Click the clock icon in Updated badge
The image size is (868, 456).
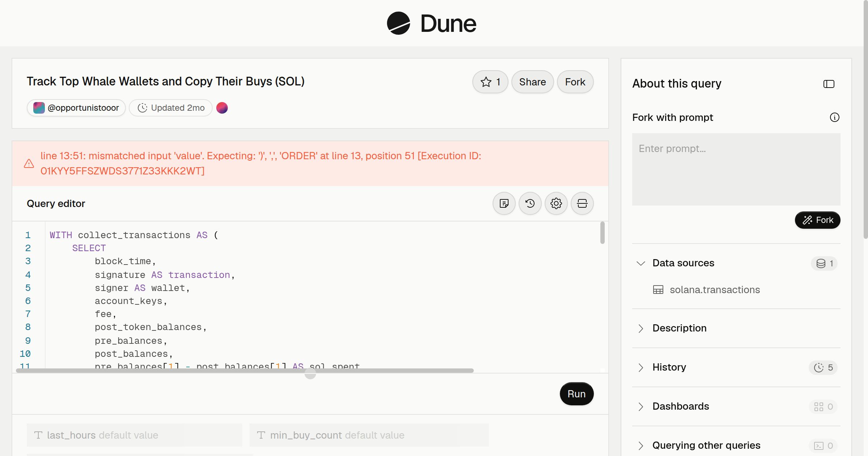[142, 108]
